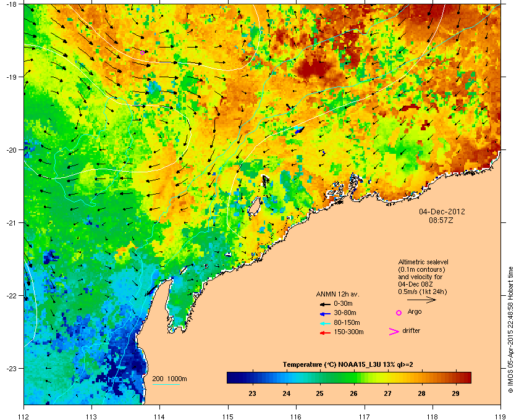This screenshot has width=519, height=420.
Task: Click the longitude axis label '116'
Action: click(296, 417)
